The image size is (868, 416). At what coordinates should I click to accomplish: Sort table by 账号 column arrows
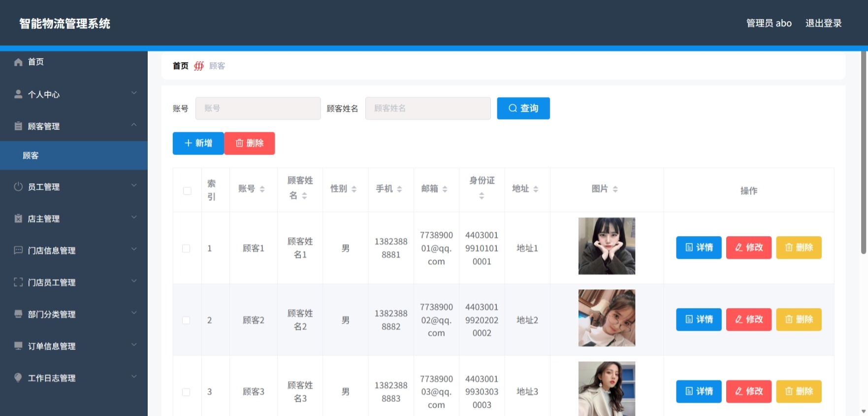coord(262,189)
